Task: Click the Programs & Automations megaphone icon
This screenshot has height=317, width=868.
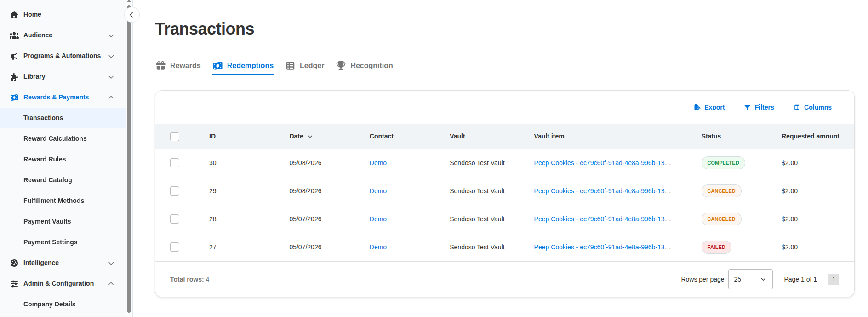Action: point(14,56)
